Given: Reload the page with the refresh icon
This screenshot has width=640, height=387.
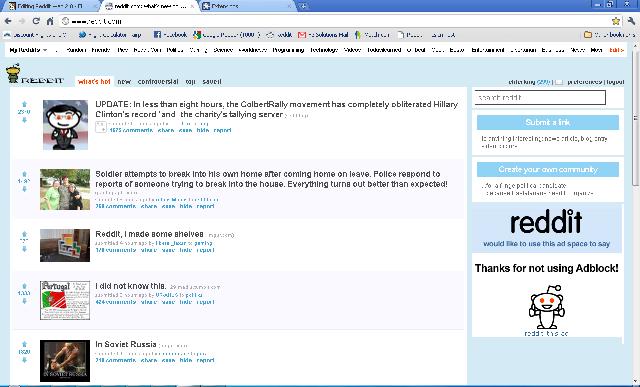Looking at the screenshot, I should point(36,21).
